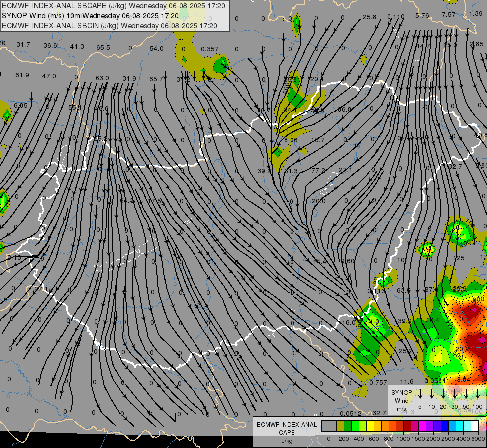Click the 1.39 value on the map

pyautogui.click(x=476, y=13)
